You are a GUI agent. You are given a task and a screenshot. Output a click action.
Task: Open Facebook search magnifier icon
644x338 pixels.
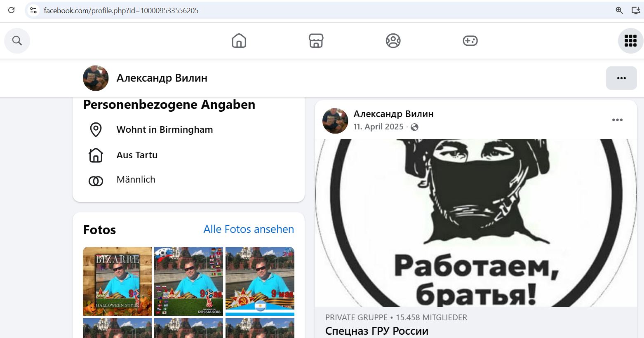tap(17, 41)
